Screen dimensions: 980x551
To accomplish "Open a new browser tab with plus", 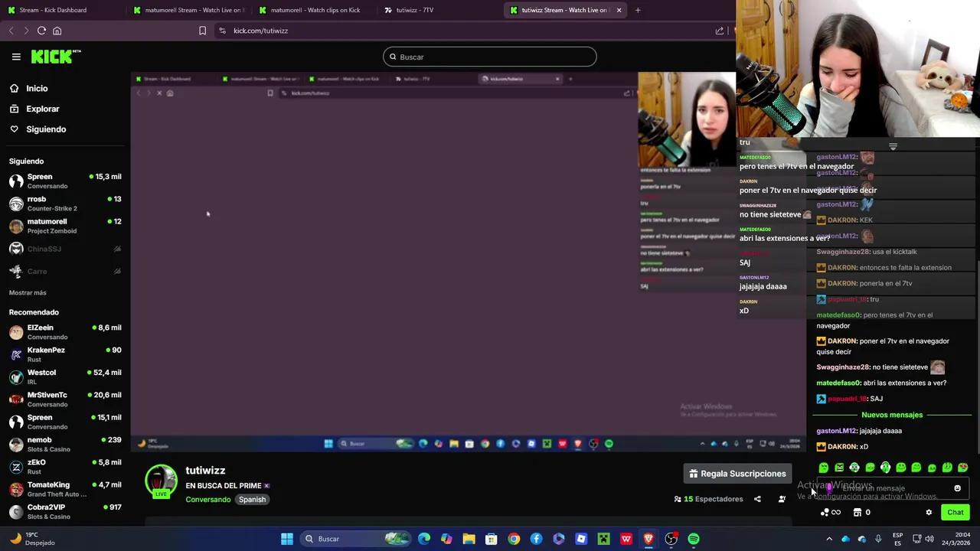I will (638, 10).
